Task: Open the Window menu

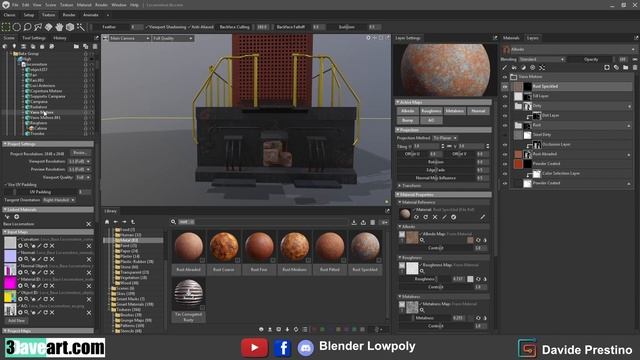Action: pyautogui.click(x=119, y=5)
